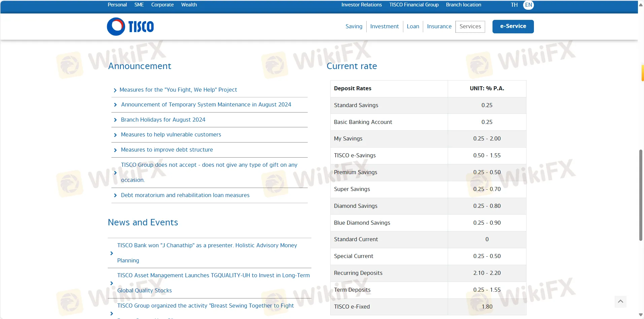Viewport: 644px width, 319px height.
Task: Open the Loan menu
Action: (413, 26)
